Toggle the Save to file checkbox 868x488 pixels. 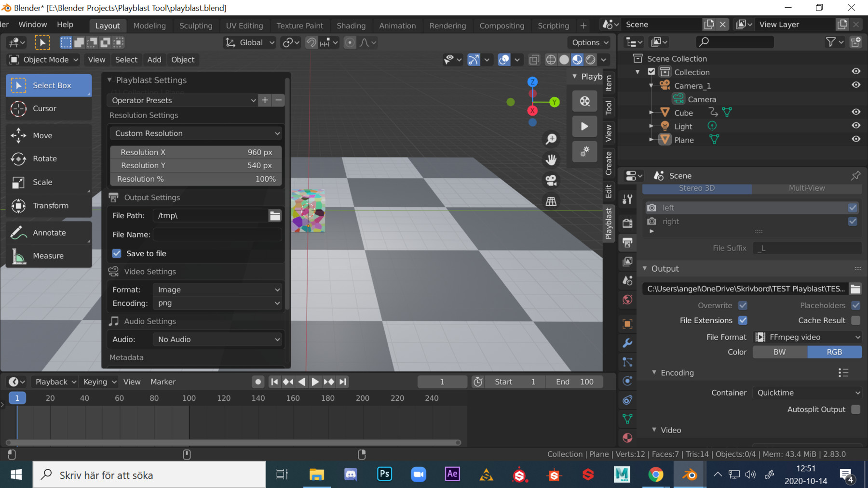(117, 253)
